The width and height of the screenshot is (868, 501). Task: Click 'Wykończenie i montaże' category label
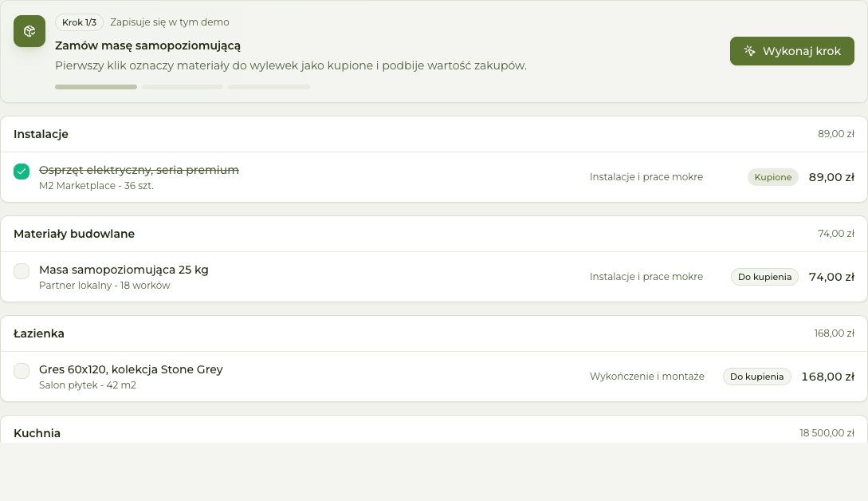tap(647, 377)
